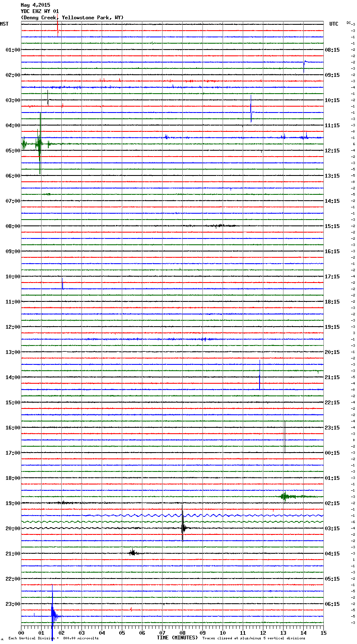Screen dimensions: 357x644
Task: Select the station code YDC EHZ WY 01
Action: 40,11
